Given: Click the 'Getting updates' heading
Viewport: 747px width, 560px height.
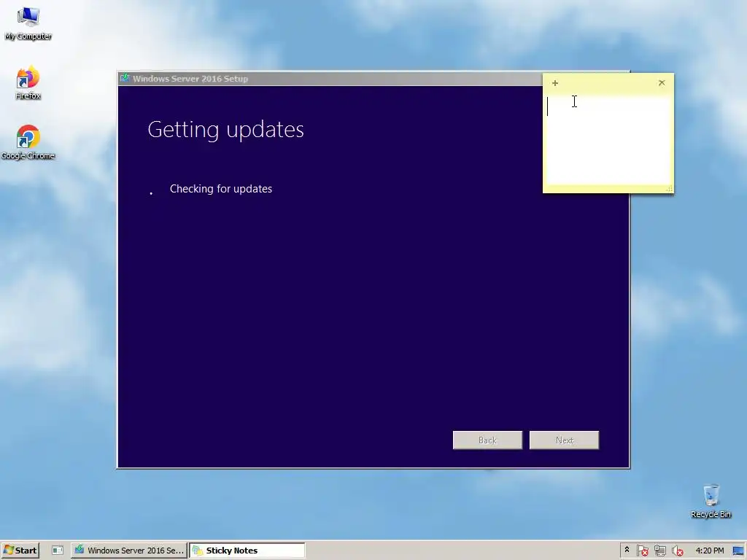Looking at the screenshot, I should [226, 130].
